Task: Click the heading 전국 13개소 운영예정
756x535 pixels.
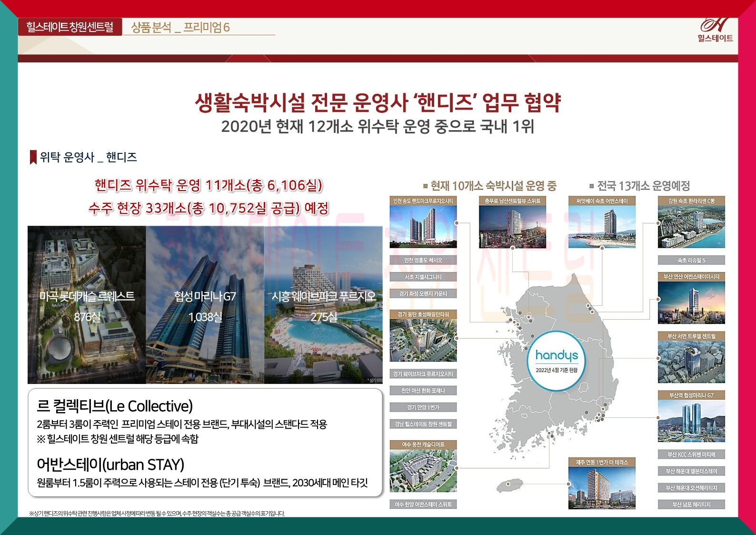Action: click(639, 186)
